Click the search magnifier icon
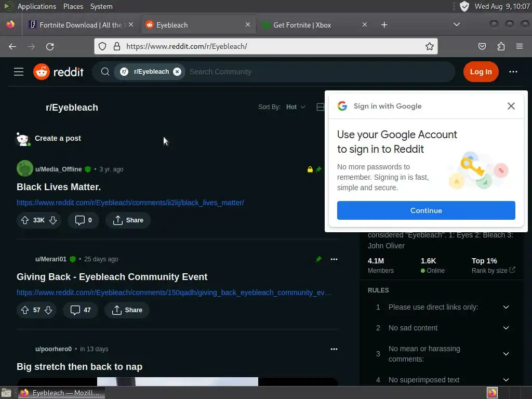The height and width of the screenshot is (399, 532). click(105, 72)
